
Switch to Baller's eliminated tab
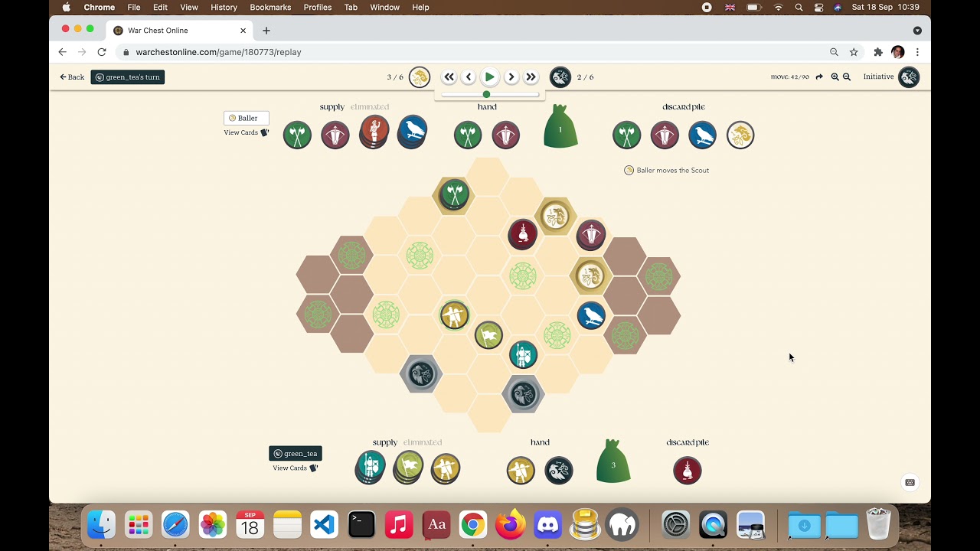click(370, 107)
